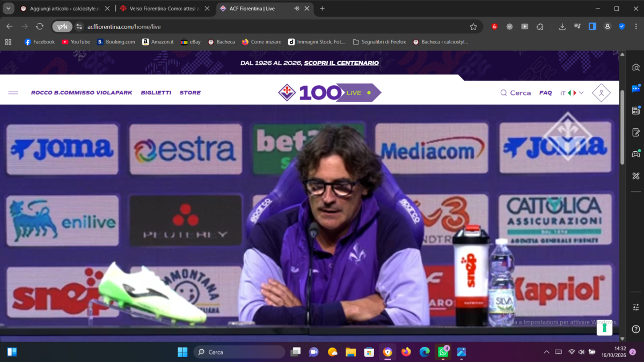The height and width of the screenshot is (362, 644).
Task: Open sidebar tools icon
Action: tap(636, 176)
